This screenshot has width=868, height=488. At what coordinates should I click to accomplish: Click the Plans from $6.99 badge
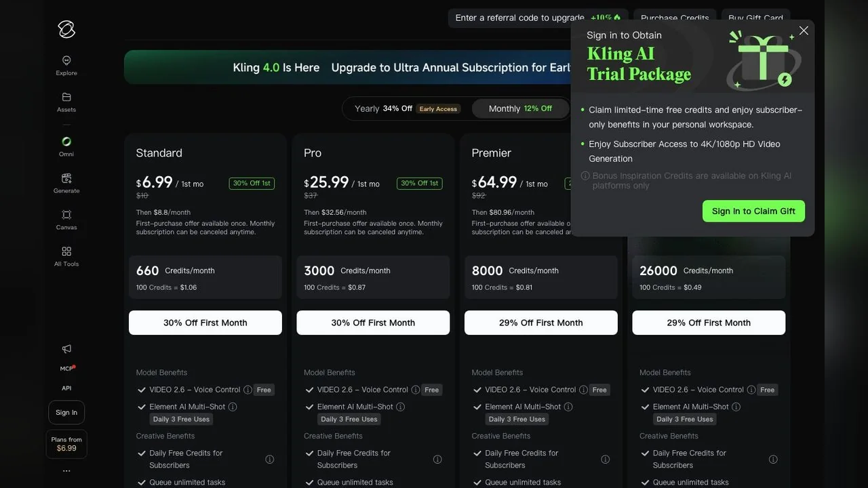pos(66,444)
